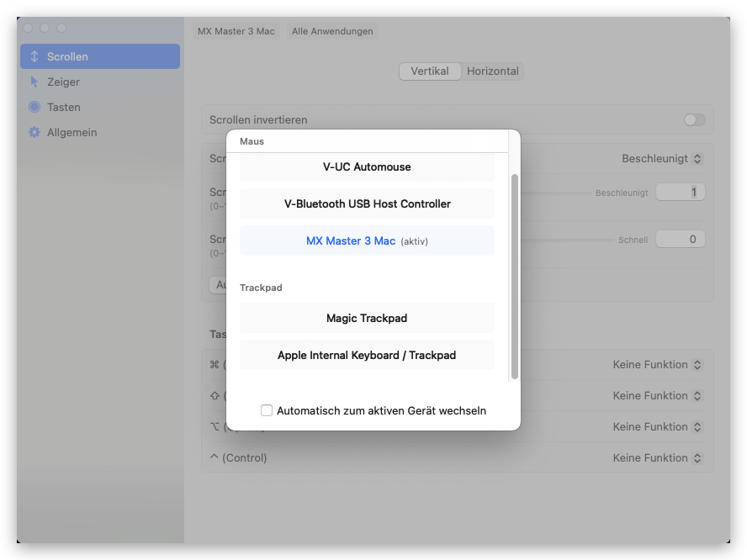Select Apple Internal Keyboard / Trackpad

367,355
